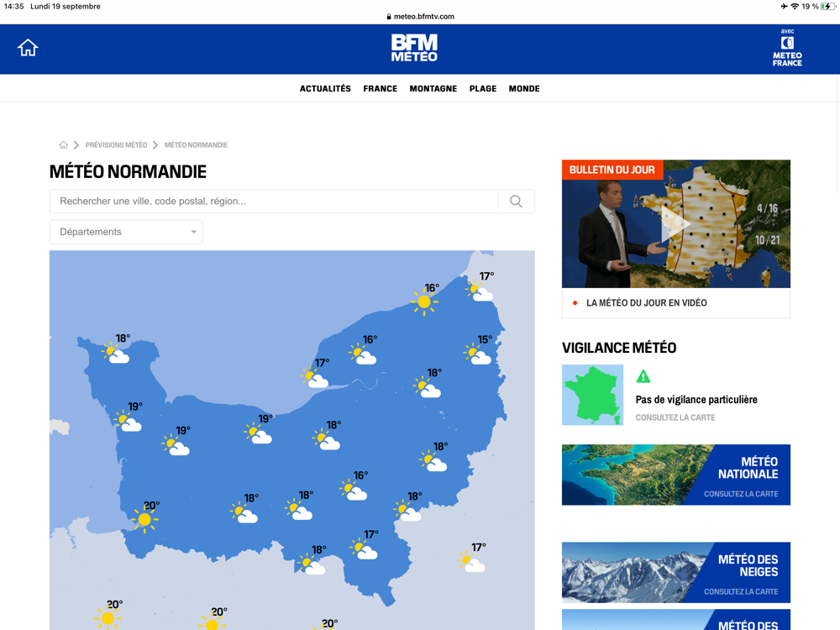Image resolution: width=840 pixels, height=630 pixels.
Task: Tap the airplane mode status icon
Action: pos(785,7)
